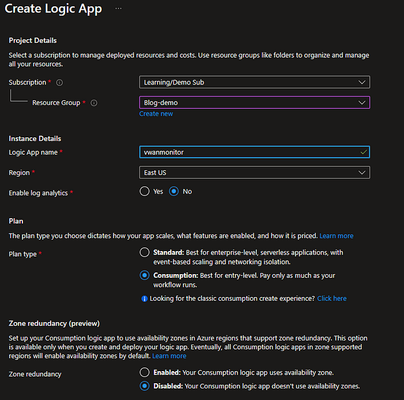Click the Click here classic experience link
Screen dimensions: 404x400
click(332, 299)
